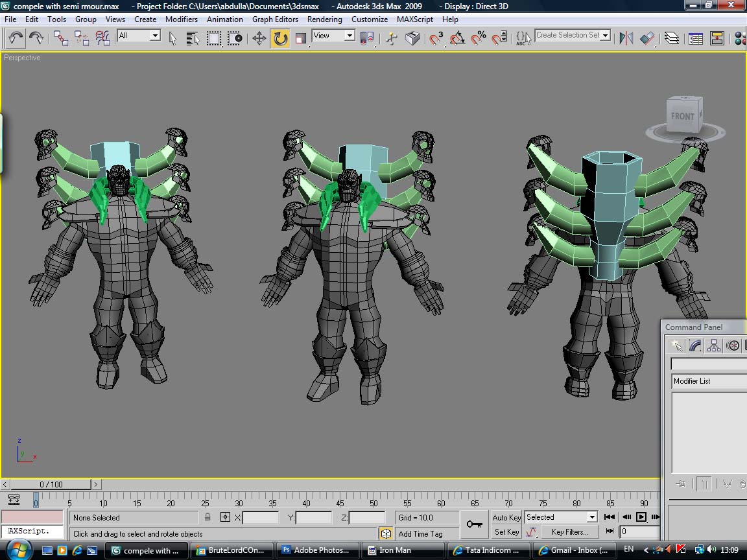The width and height of the screenshot is (747, 560).
Task: Click the Redo arrow icon
Action: [36, 38]
